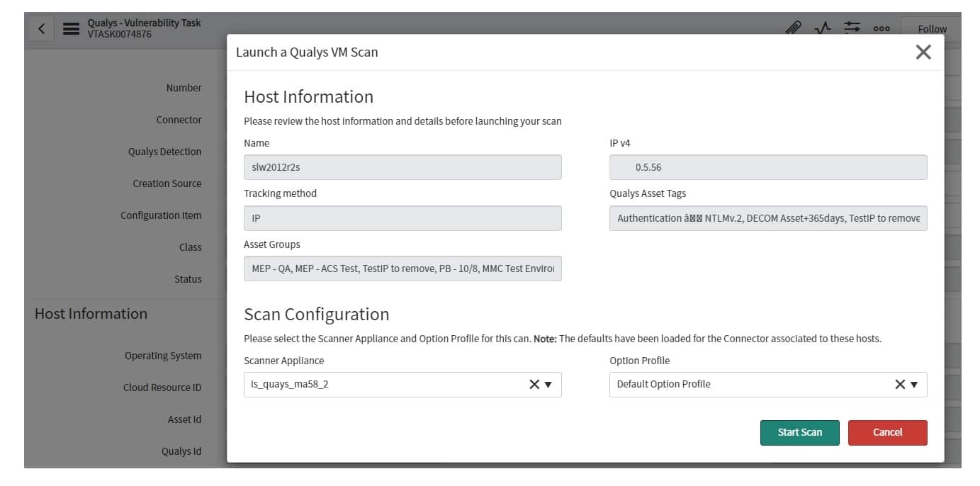Click the Number label in background form
This screenshot has height=486, width=980.
(x=184, y=88)
